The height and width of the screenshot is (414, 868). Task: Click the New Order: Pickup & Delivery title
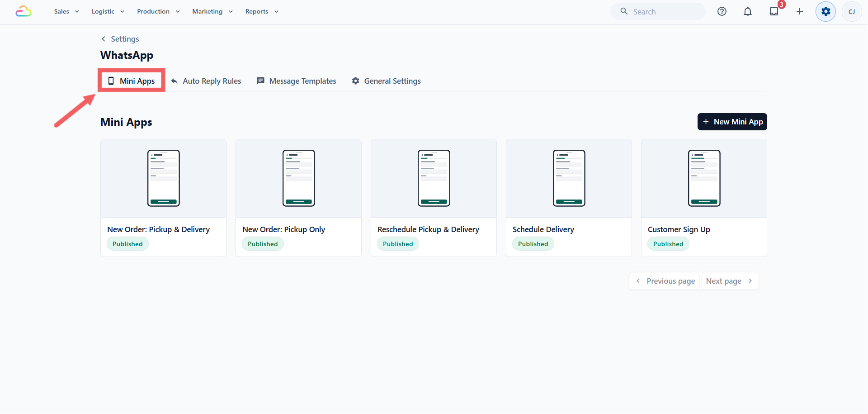[159, 229]
